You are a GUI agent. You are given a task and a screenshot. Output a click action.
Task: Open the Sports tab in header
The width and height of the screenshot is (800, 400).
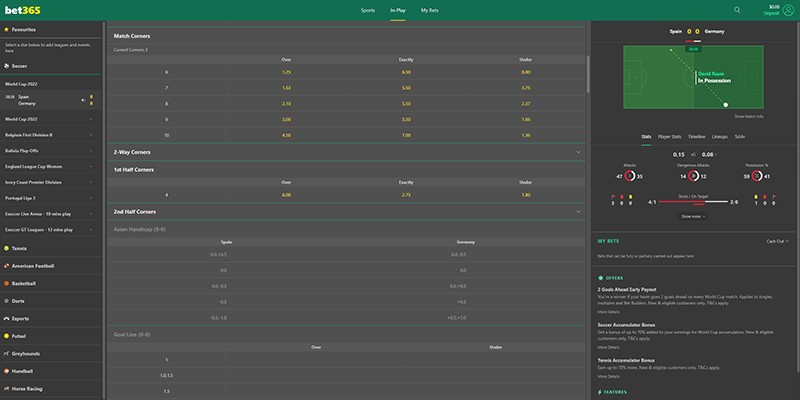(367, 10)
